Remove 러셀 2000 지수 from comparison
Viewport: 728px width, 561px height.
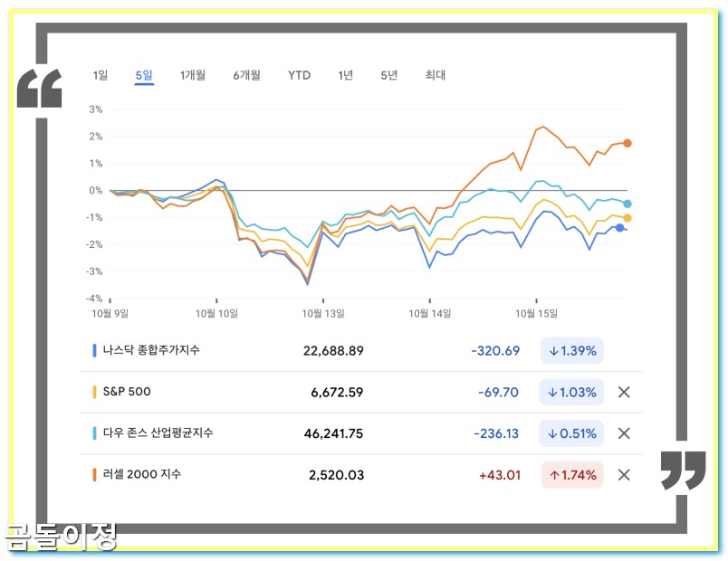[x=624, y=475]
